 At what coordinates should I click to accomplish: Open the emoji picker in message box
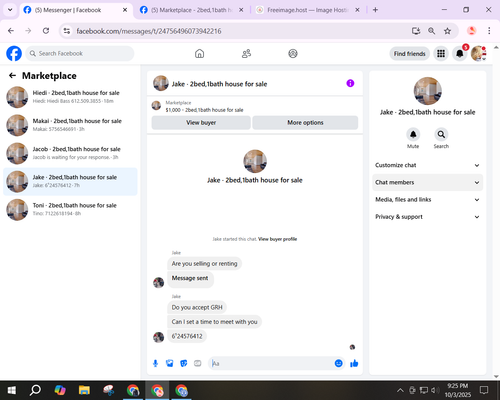[338, 363]
